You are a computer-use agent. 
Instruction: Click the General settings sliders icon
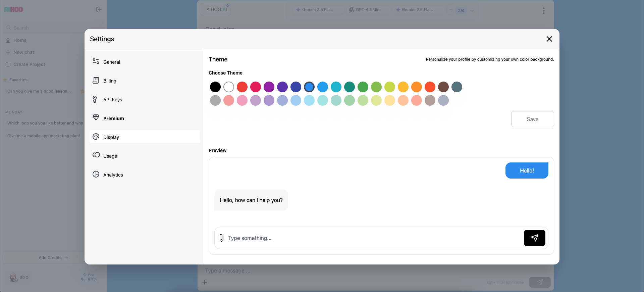(x=96, y=61)
